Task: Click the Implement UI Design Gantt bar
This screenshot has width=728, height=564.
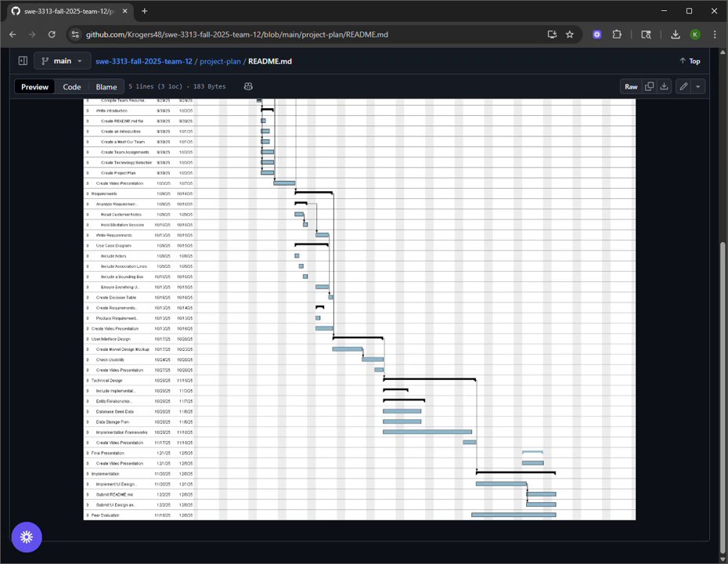Action: click(502, 483)
